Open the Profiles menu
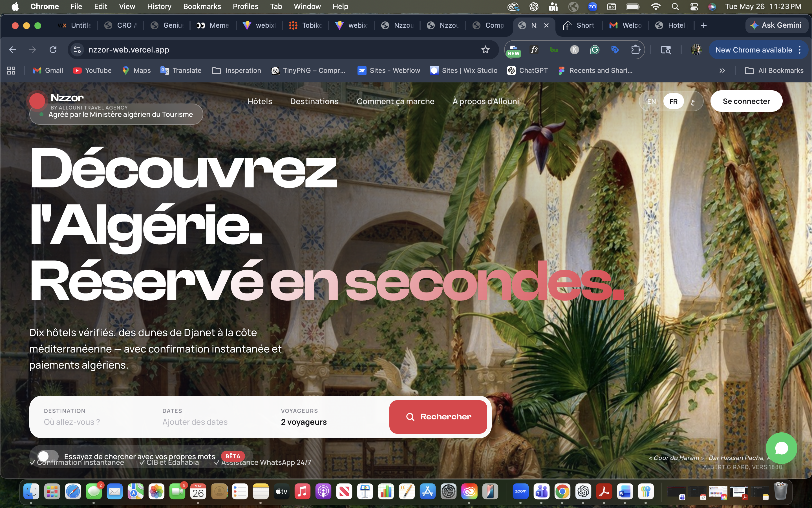This screenshot has width=812, height=508. (x=246, y=7)
